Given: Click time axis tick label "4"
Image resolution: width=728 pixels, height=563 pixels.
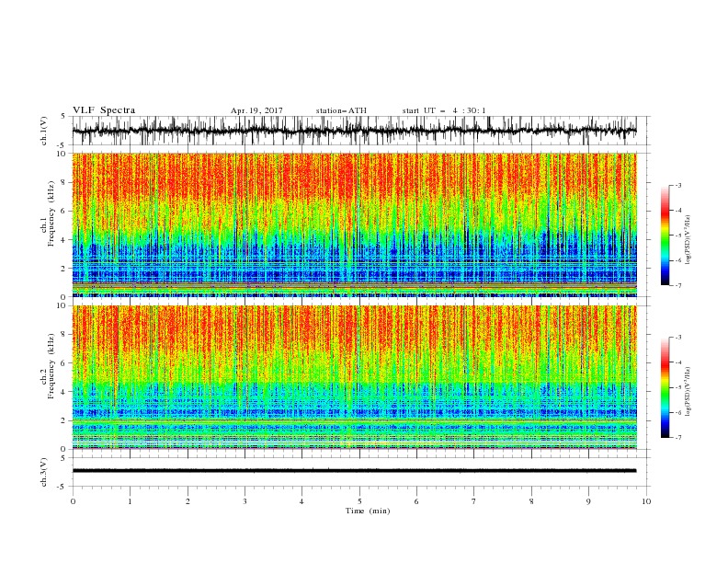Looking at the screenshot, I should pos(301,501).
